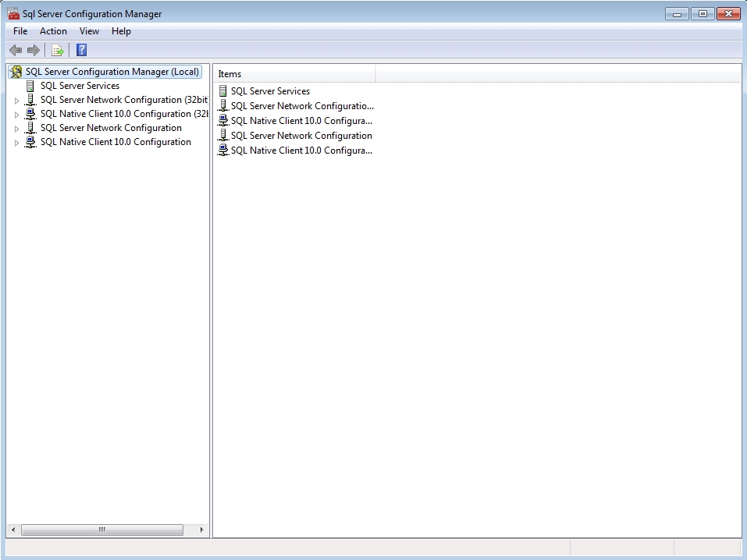The width and height of the screenshot is (747, 560).
Task: Click the SQL Server Services icon in Items list
Action: [x=223, y=91]
